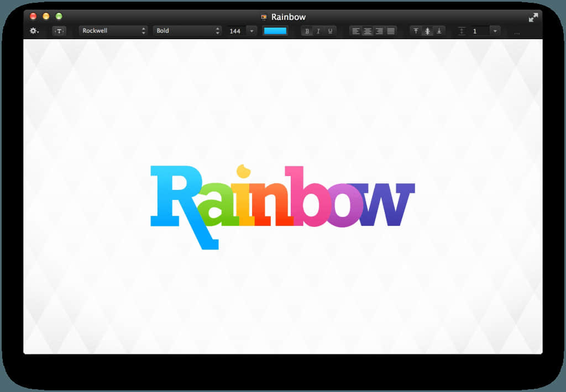Open the font size dropdown arrow

[x=251, y=31]
